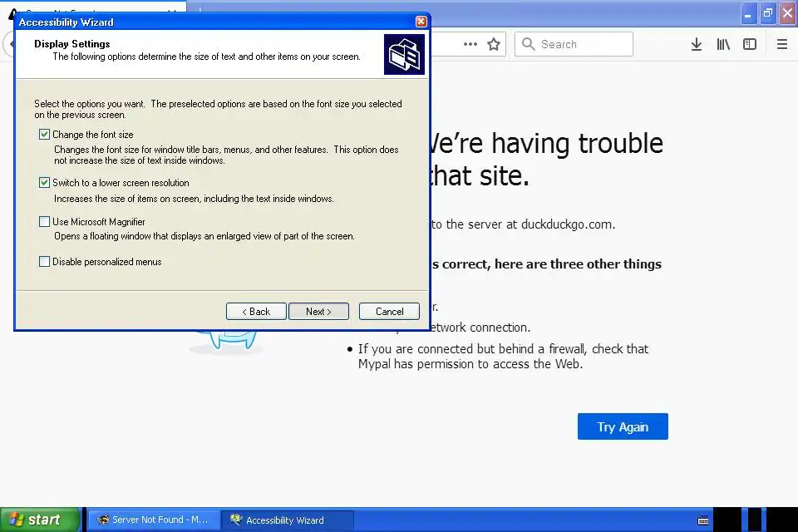Screen dimensions: 798x532
Task: Click the keyboard icon in system tray
Action: [x=703, y=520]
